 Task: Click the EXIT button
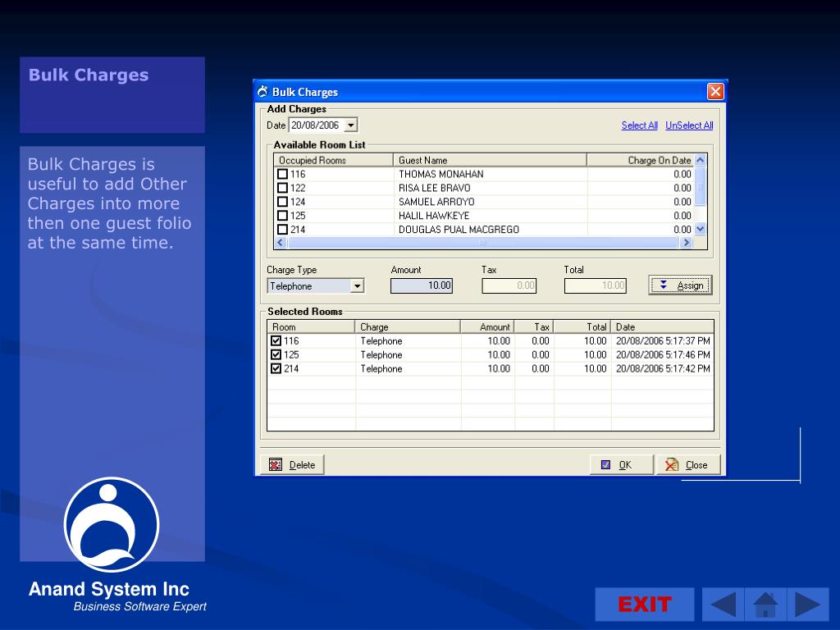coord(645,605)
